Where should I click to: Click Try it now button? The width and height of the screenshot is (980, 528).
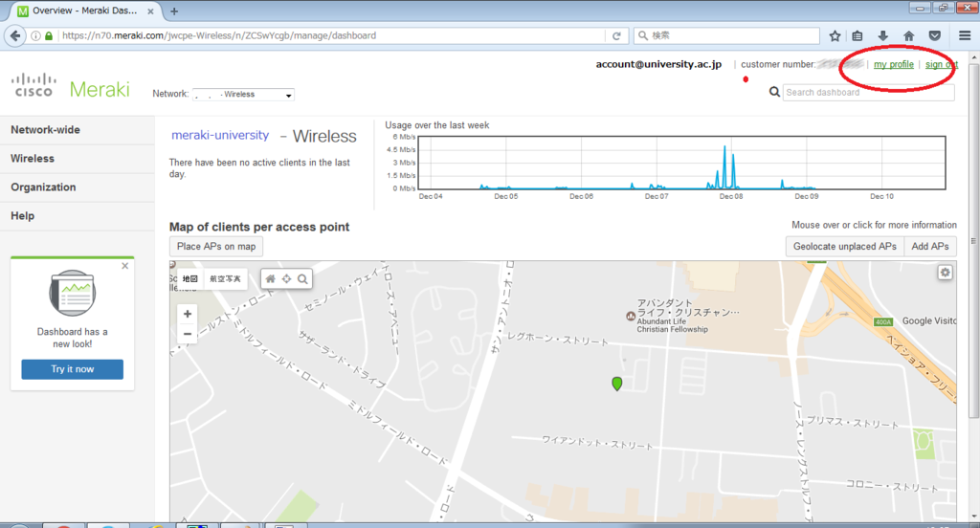pos(73,369)
